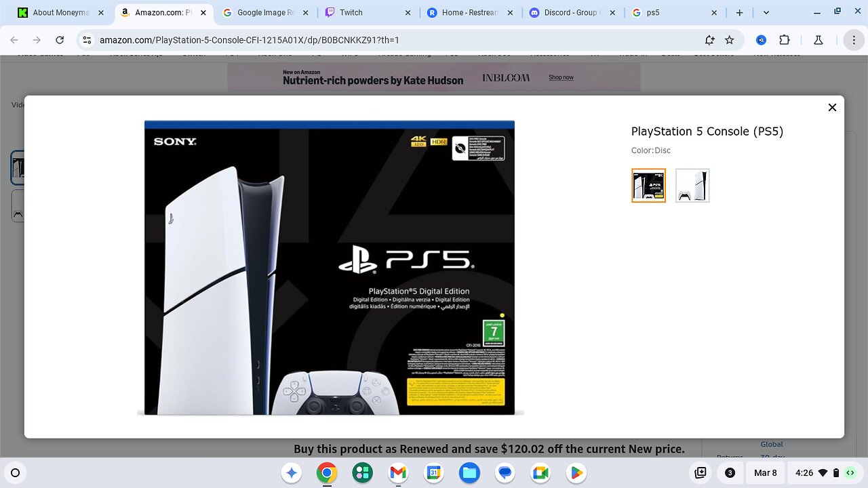The image size is (868, 488).
Task: Close the Amazon.com tab
Action: [x=203, y=13]
